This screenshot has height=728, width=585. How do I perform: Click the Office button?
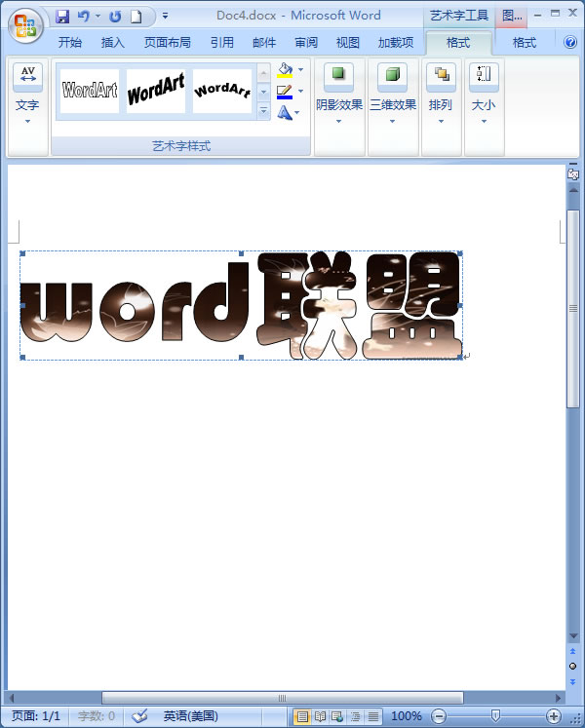(26, 25)
